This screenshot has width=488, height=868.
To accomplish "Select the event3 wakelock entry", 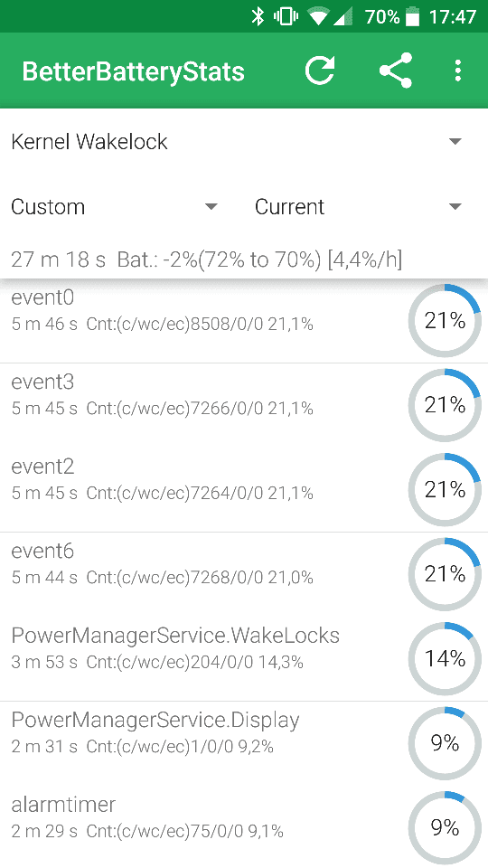I will pyautogui.click(x=244, y=406).
